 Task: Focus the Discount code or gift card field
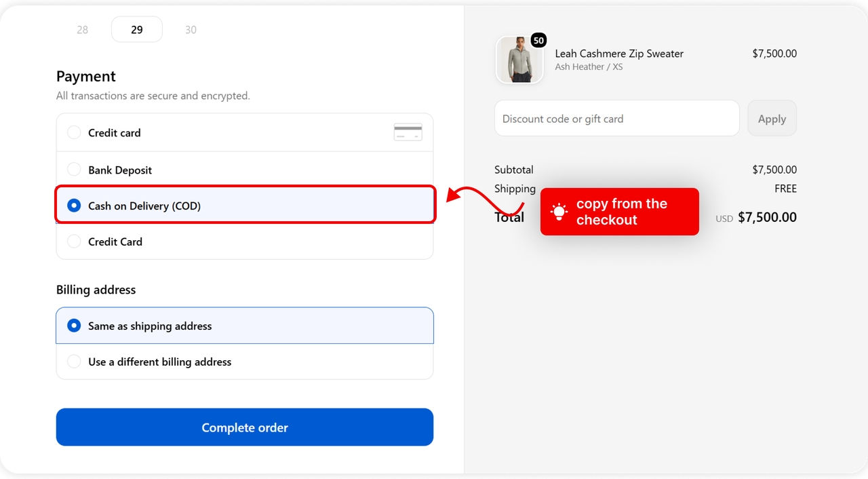(617, 119)
